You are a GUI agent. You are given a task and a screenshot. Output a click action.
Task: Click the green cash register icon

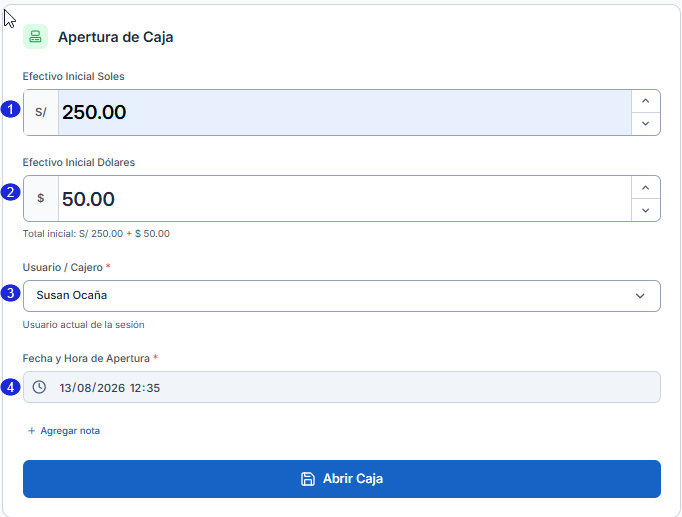pos(35,37)
